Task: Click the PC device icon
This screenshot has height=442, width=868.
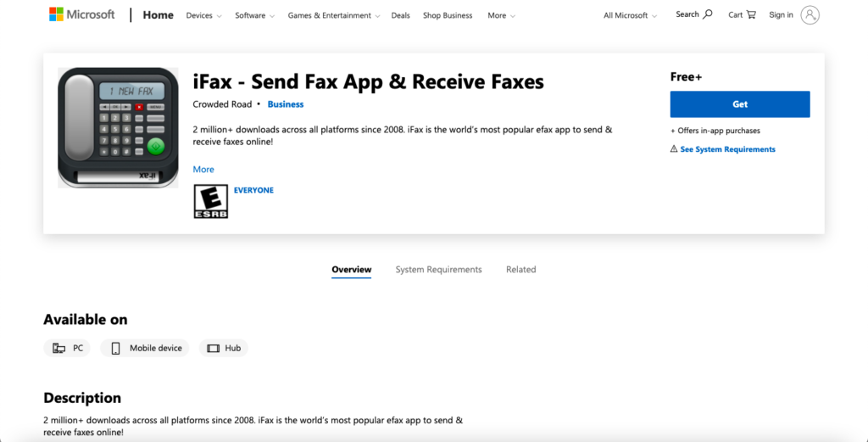Action: click(58, 349)
